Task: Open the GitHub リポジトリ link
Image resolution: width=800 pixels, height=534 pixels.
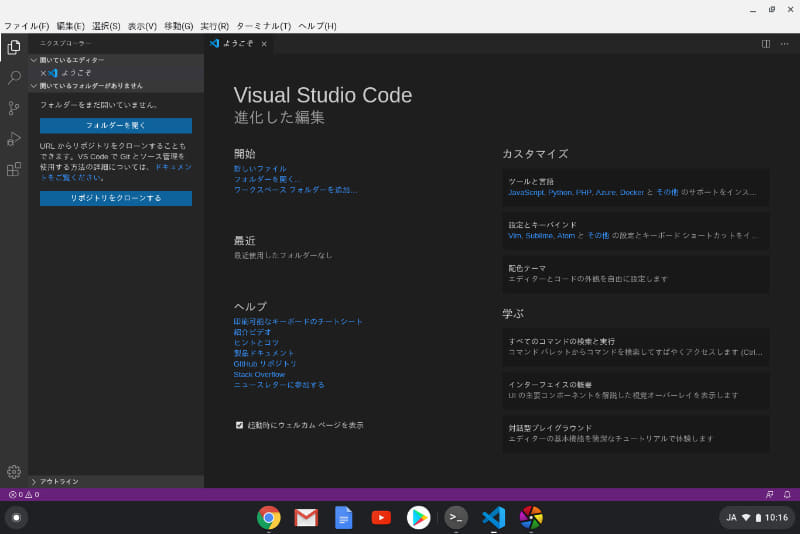Action: pos(265,364)
